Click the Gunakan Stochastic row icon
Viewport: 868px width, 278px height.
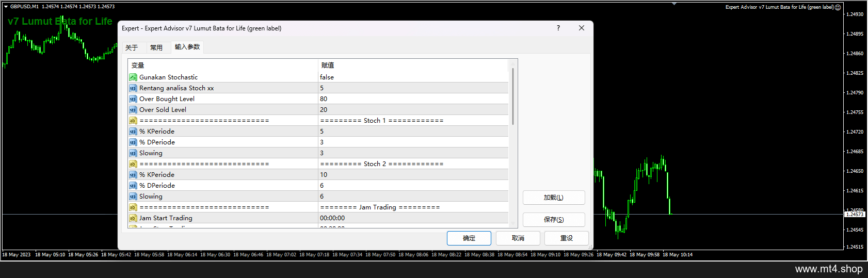click(x=133, y=77)
